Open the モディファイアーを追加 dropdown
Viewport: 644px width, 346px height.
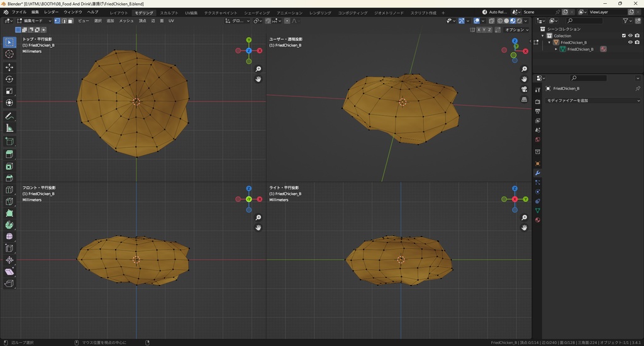[x=592, y=101]
